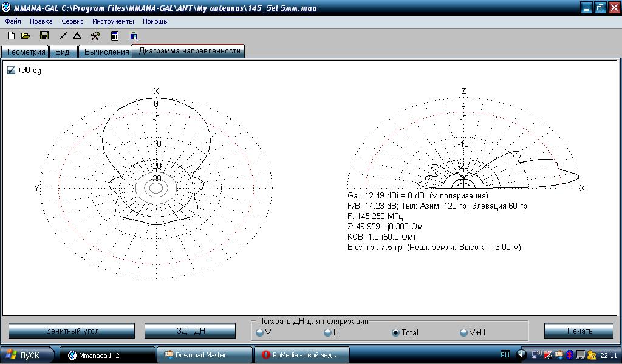Click the New file toolbar icon
The width and height of the screenshot is (622, 364).
pos(11,36)
